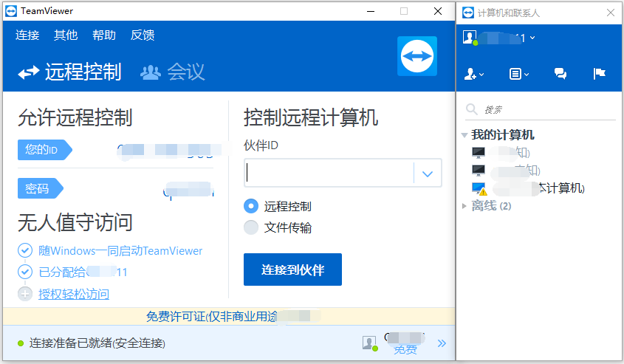This screenshot has height=364, width=624.
Task: Close the 计算机和联系人 window
Action: 611,13
